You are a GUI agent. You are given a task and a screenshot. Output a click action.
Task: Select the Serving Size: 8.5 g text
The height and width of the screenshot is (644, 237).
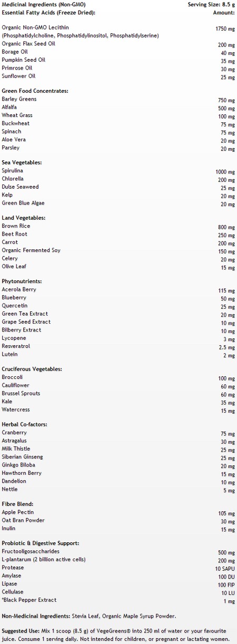(x=211, y=4)
